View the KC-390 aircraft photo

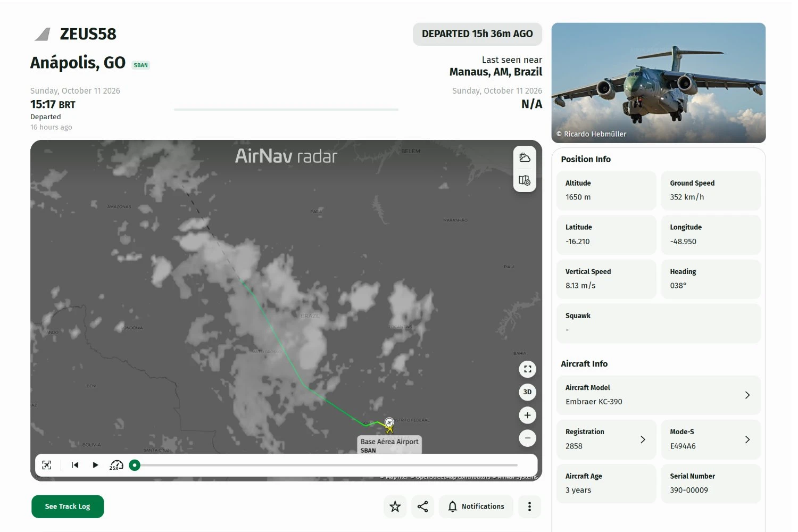point(659,82)
